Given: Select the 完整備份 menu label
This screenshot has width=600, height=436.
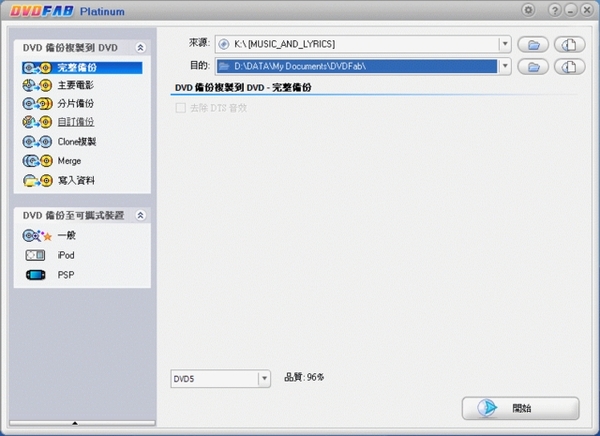Looking at the screenshot, I should click(77, 68).
